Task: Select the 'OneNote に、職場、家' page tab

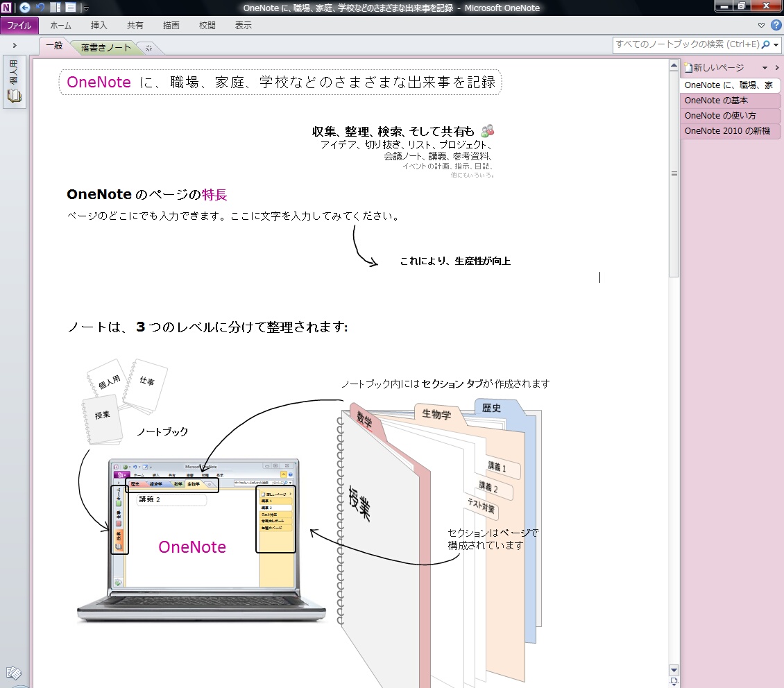Action: point(729,85)
